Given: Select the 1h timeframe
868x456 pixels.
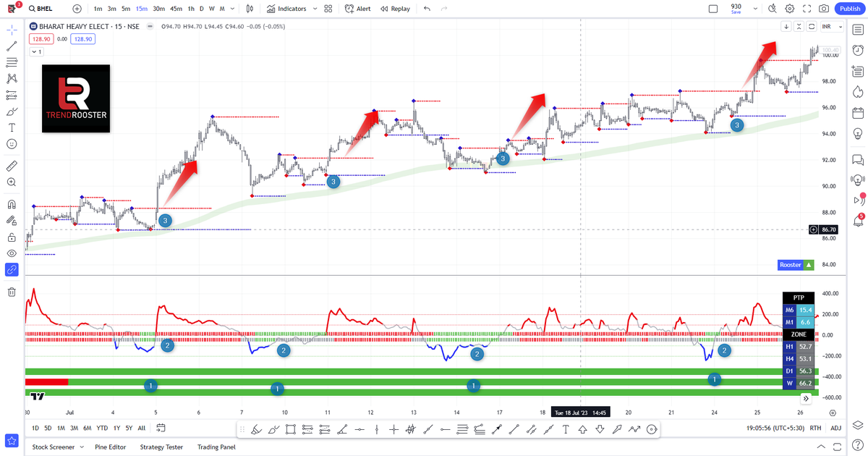Looking at the screenshot, I should coord(191,9).
